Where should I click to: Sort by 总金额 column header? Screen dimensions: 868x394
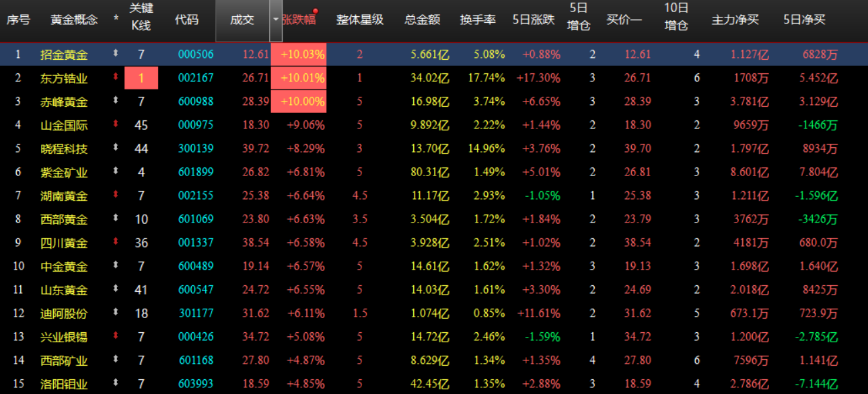(x=423, y=20)
